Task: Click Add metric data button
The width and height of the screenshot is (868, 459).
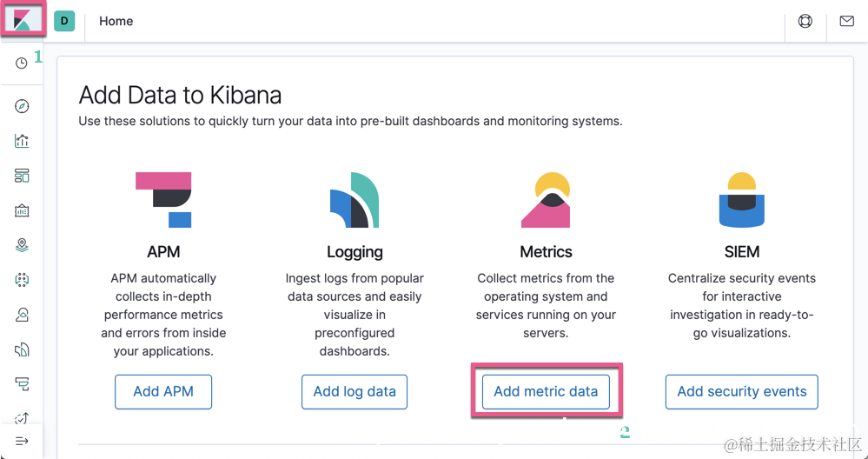Action: click(x=546, y=391)
